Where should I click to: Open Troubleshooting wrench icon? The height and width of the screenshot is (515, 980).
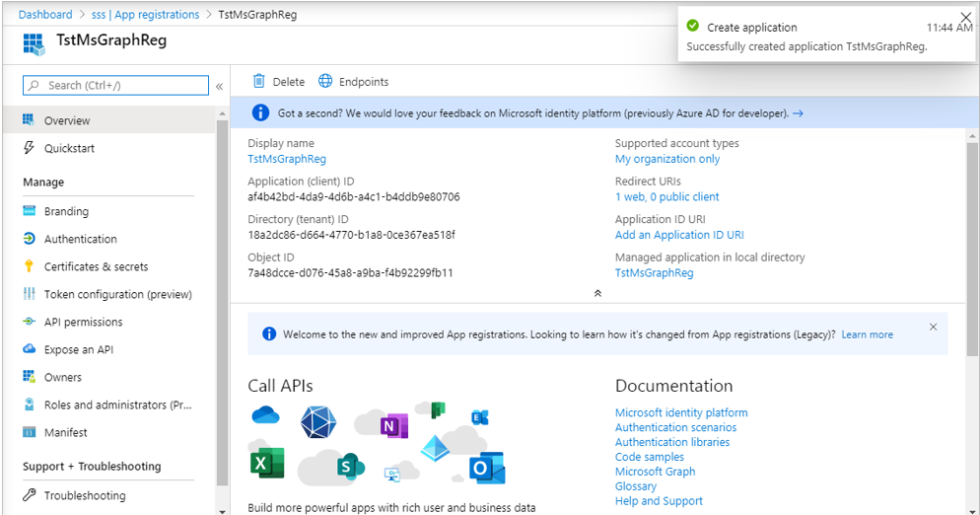click(29, 495)
